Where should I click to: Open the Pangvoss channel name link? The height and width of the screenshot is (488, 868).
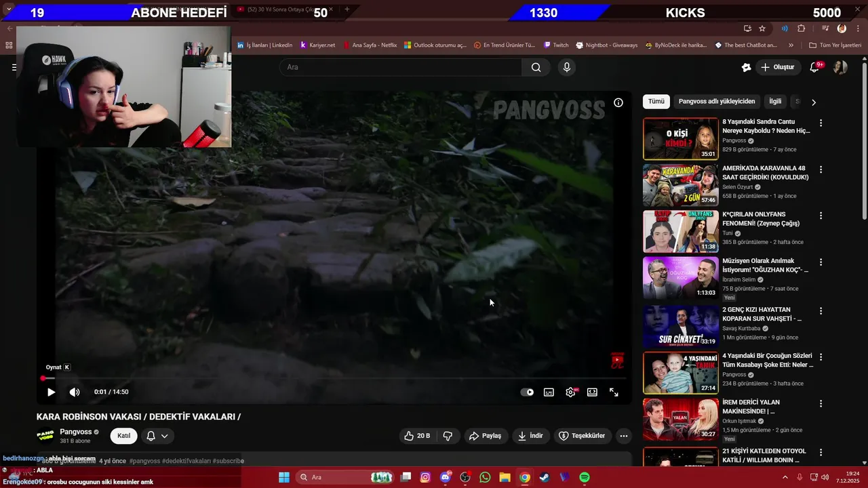[75, 432]
